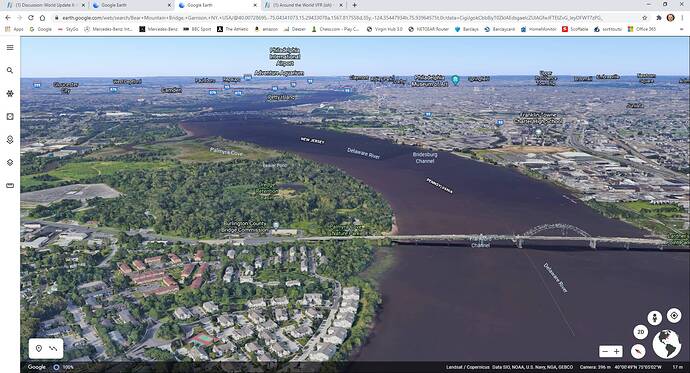Open the BBC Sport bookmark
This screenshot has height=373, width=690.
click(x=197, y=29)
